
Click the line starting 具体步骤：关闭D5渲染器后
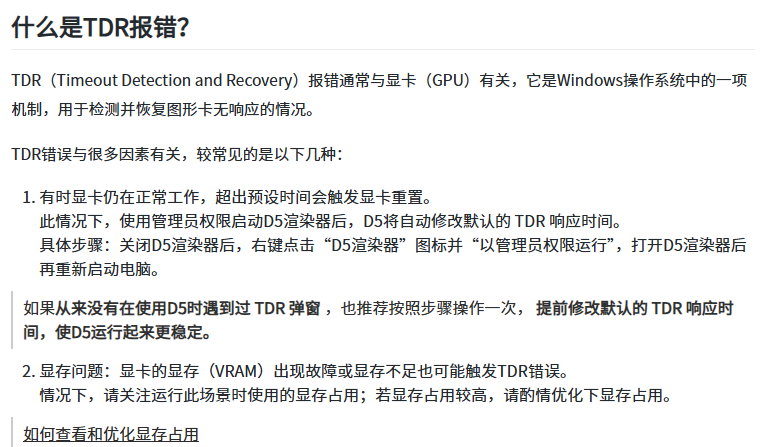393,245
